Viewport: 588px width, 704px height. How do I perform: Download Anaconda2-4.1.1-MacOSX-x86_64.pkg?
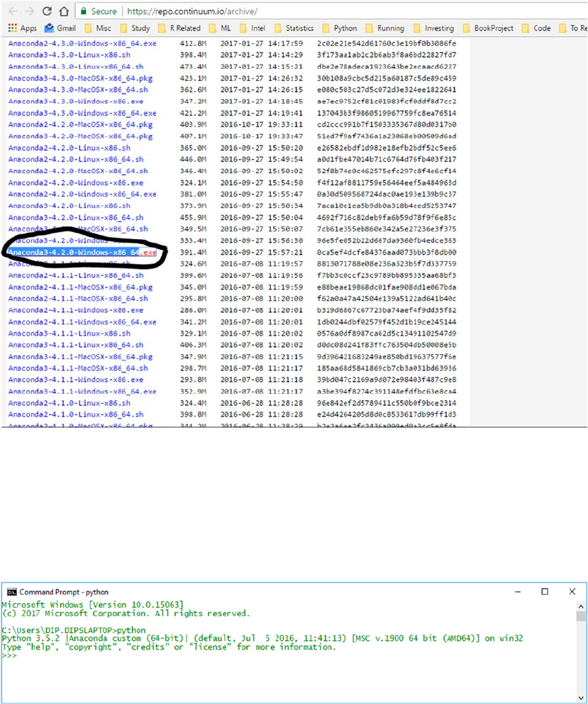tap(80, 287)
